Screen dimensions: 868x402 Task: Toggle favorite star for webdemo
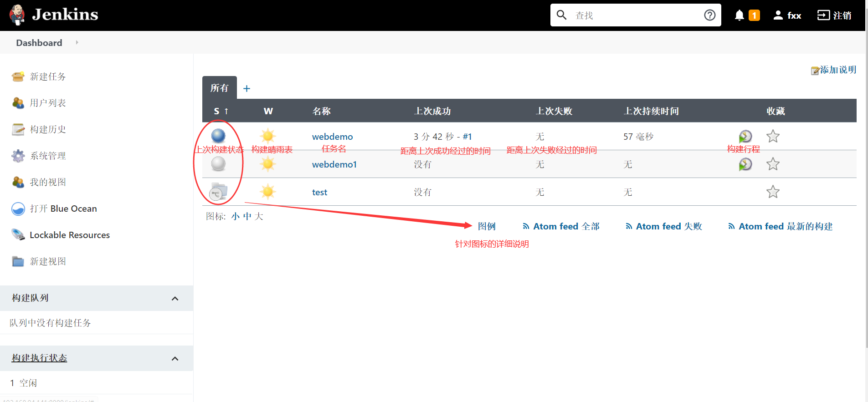[773, 136]
